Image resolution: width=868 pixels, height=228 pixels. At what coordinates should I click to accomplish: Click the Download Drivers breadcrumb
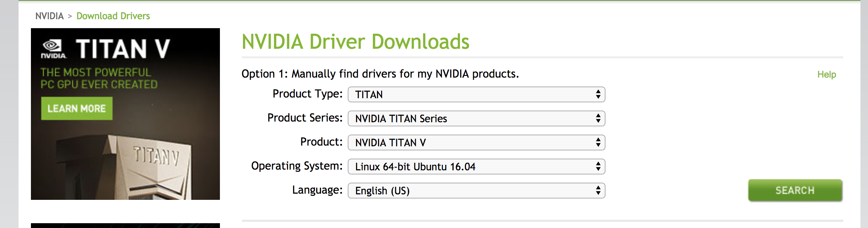pos(113,16)
